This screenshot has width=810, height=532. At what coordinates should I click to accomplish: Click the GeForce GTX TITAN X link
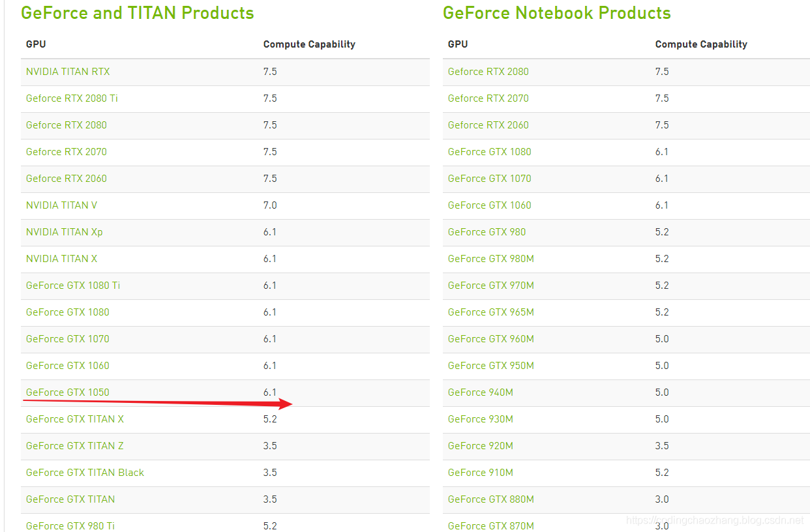[x=74, y=419]
